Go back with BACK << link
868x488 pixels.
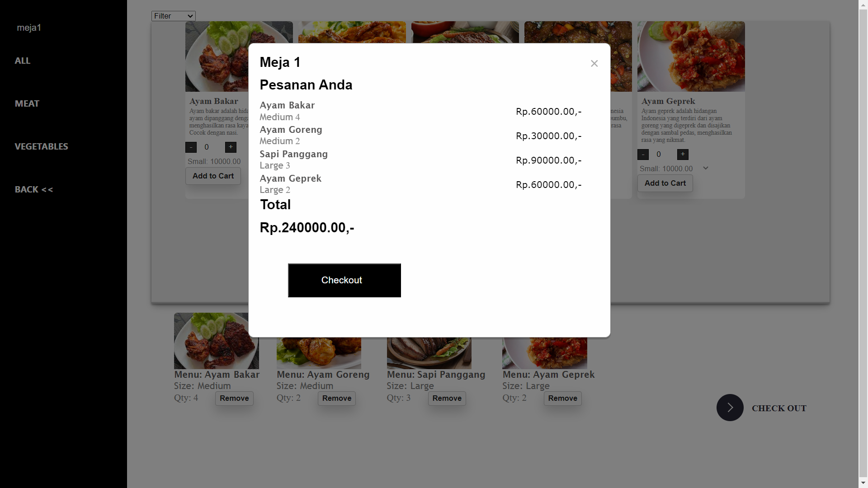point(34,189)
